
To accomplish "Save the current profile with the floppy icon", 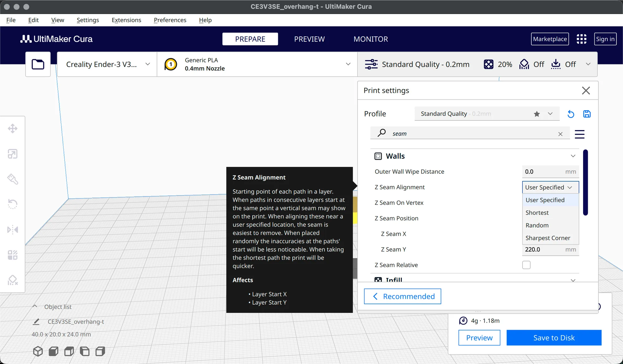I will (x=587, y=114).
